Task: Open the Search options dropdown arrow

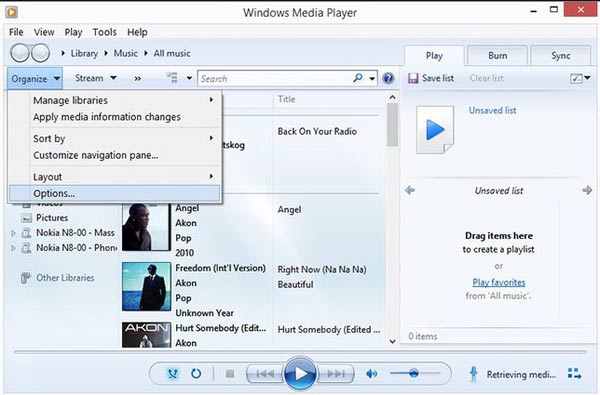Action: [372, 79]
